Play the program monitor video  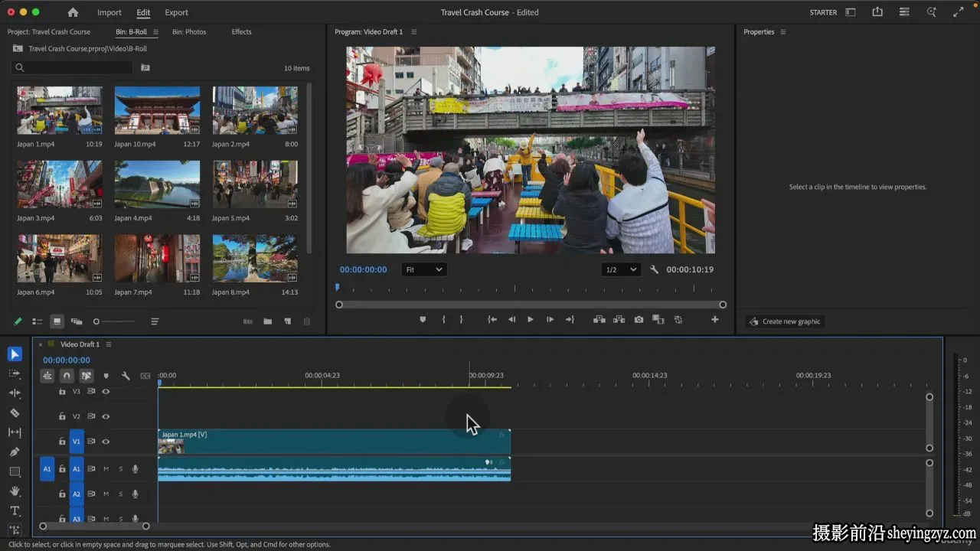point(530,320)
